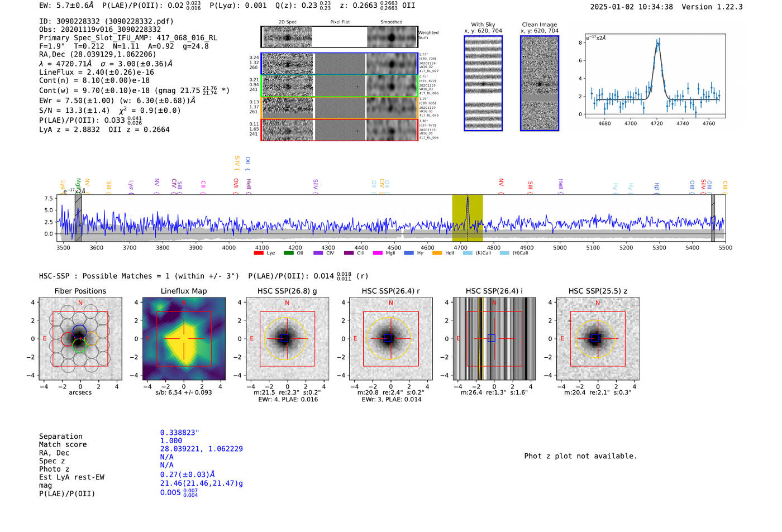Open the HSC SSP(26.4) r cutout
Viewport: 782px width, 532px height.
pyautogui.click(x=390, y=339)
